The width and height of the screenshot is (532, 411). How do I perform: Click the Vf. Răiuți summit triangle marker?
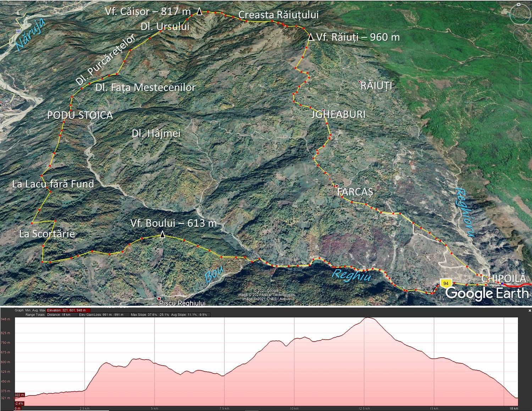click(311, 37)
